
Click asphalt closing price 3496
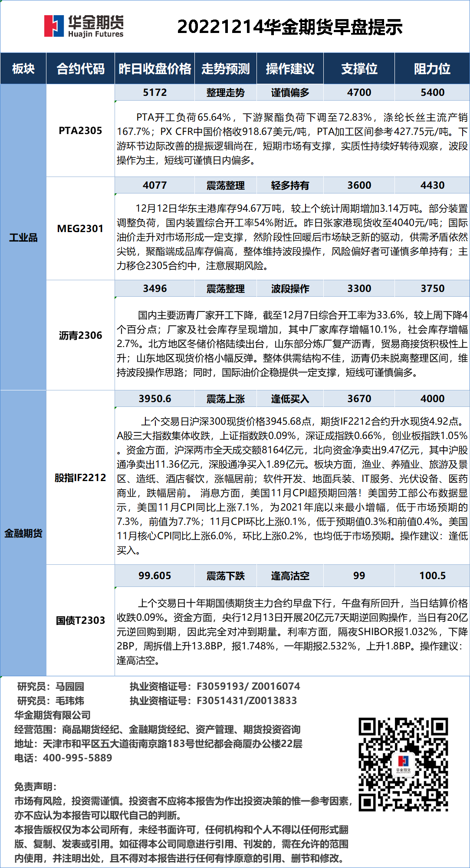[x=155, y=288]
